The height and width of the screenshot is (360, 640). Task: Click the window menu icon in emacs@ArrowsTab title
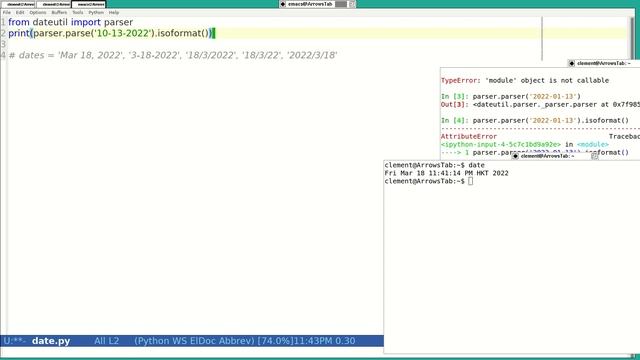[283, 4]
